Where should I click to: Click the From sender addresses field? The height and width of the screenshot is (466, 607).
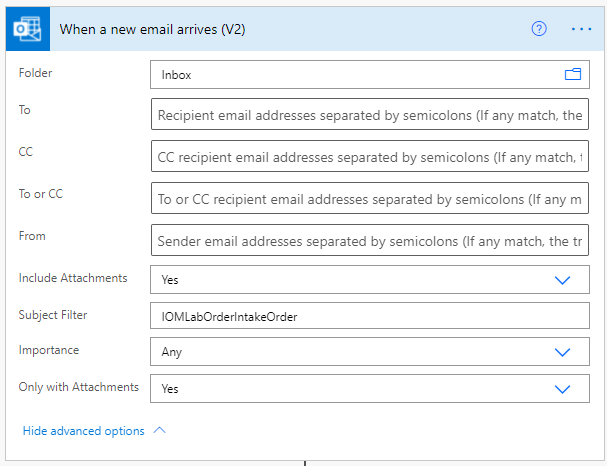pos(370,240)
